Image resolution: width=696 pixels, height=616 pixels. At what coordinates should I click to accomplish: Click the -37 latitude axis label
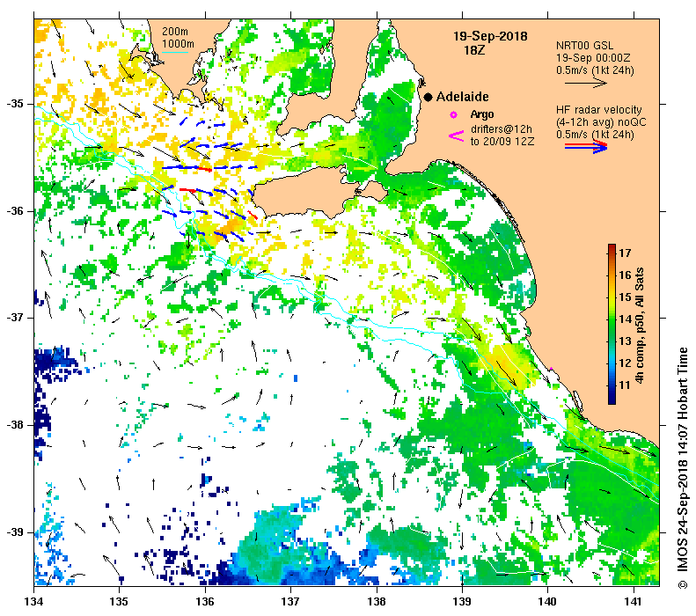pyautogui.click(x=15, y=318)
